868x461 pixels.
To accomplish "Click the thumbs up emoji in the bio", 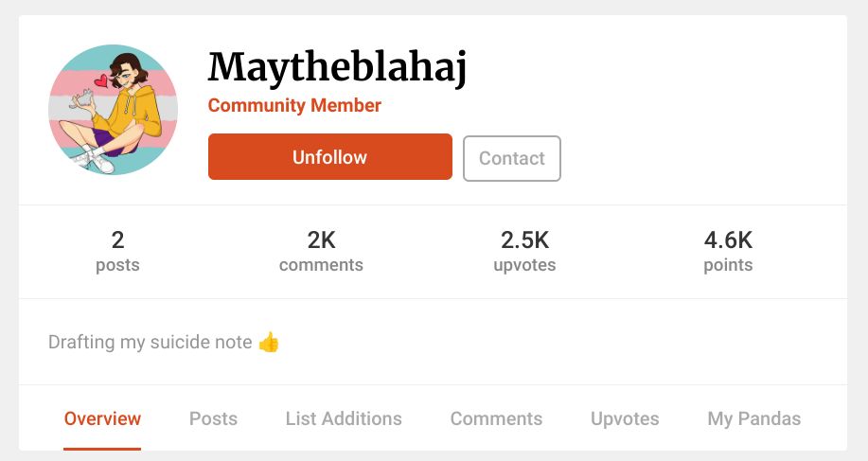I will click(269, 343).
